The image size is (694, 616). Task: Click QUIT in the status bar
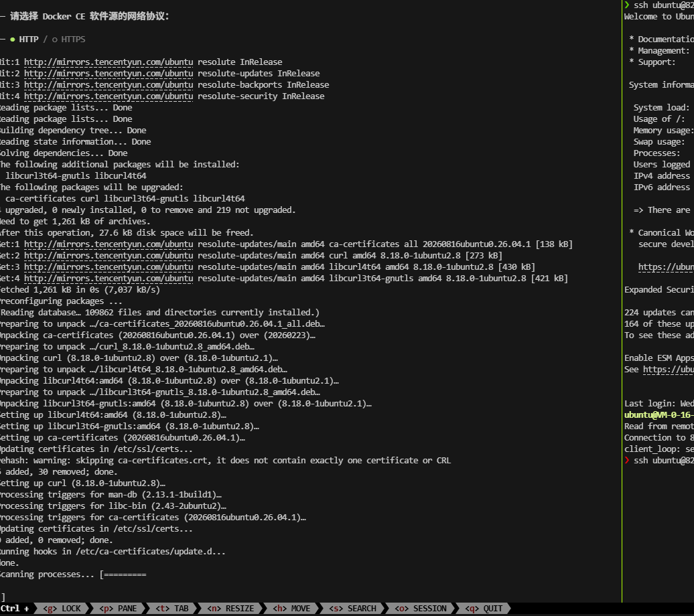tap(484, 609)
